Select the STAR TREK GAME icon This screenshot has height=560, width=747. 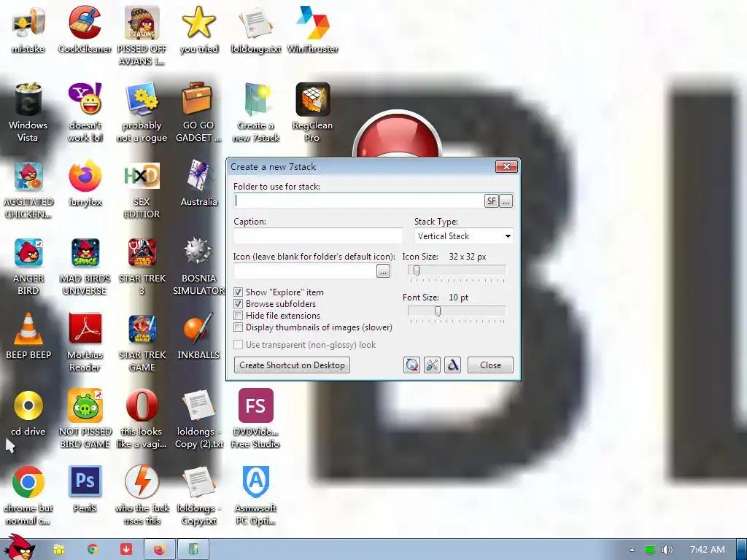(x=142, y=342)
